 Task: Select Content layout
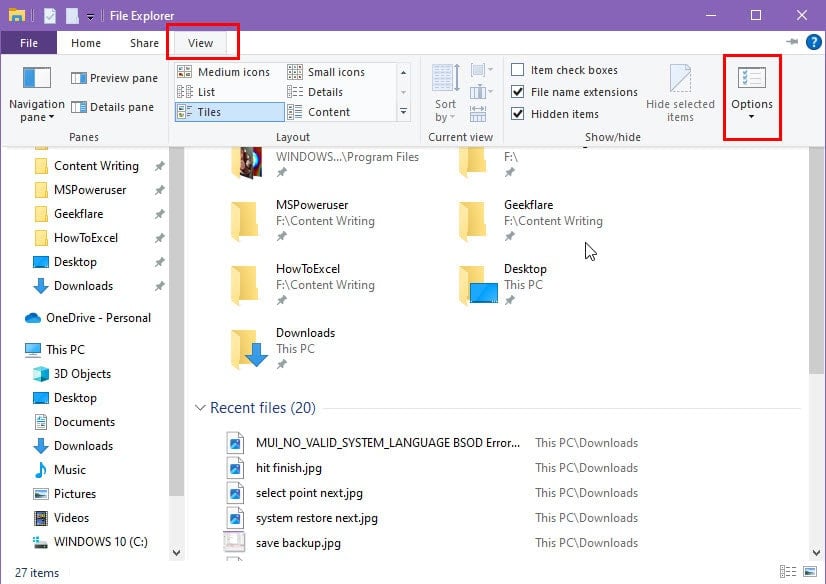click(319, 112)
